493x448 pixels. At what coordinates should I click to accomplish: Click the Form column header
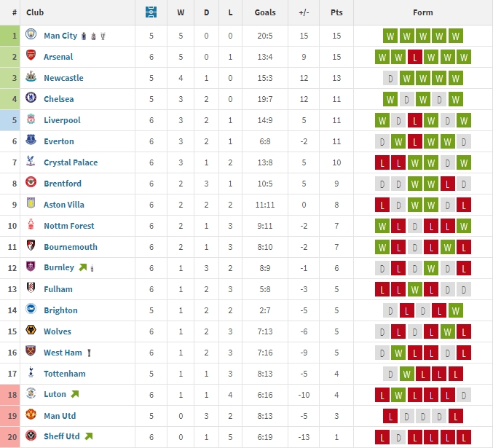tap(423, 12)
